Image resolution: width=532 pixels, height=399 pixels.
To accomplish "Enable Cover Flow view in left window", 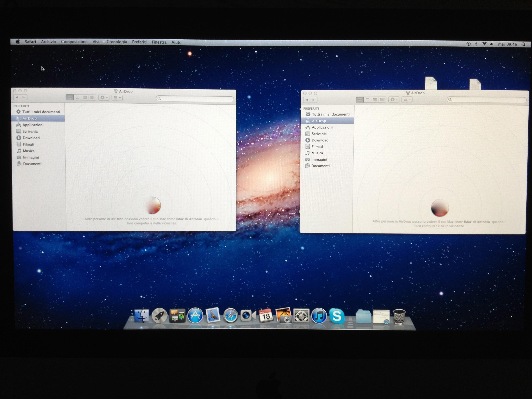I will pos(92,97).
